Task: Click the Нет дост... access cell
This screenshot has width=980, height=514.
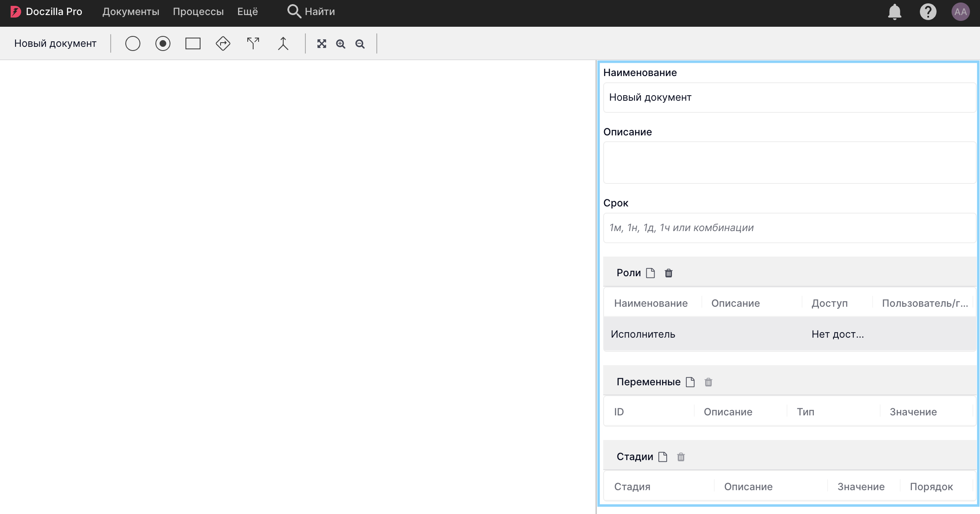Action: pyautogui.click(x=838, y=334)
